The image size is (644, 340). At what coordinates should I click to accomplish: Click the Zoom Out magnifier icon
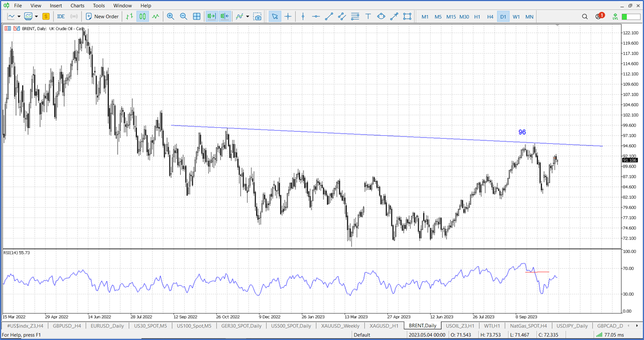coord(184,17)
